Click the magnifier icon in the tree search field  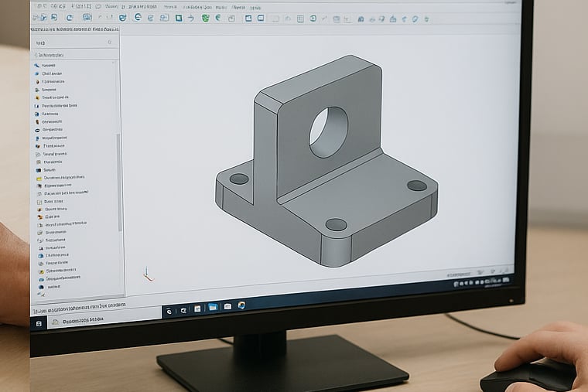tap(110, 43)
